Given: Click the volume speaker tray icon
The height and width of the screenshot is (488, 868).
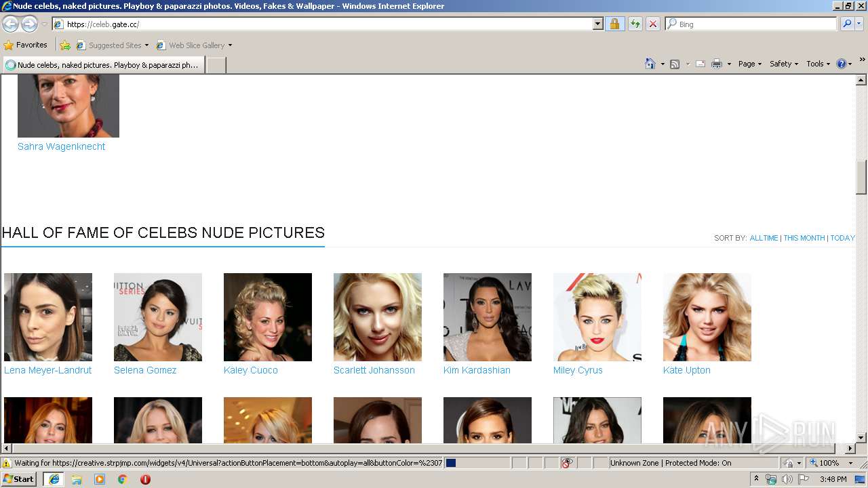Looking at the screenshot, I should pos(787,479).
